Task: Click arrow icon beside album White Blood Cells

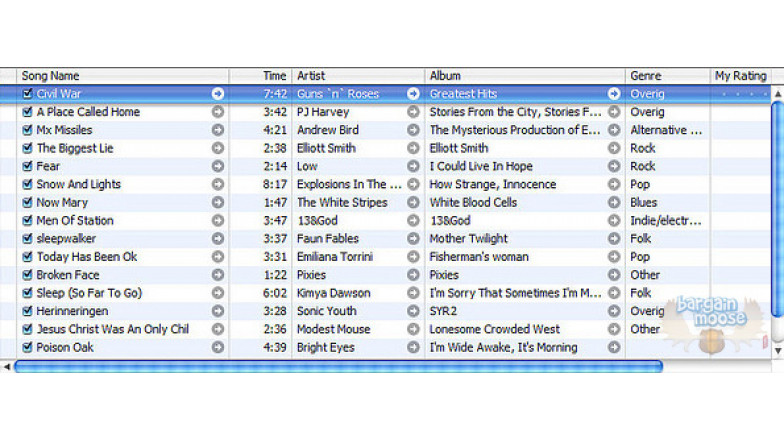Action: (614, 202)
